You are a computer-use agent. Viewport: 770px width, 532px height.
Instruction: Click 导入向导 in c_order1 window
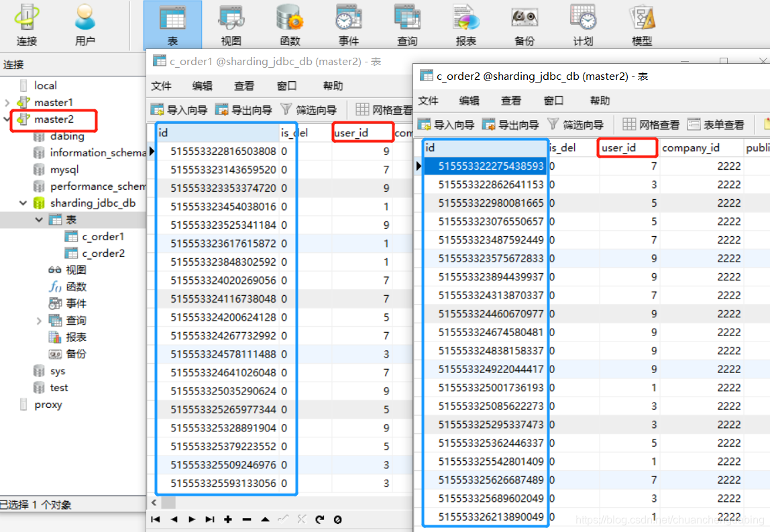(x=178, y=109)
